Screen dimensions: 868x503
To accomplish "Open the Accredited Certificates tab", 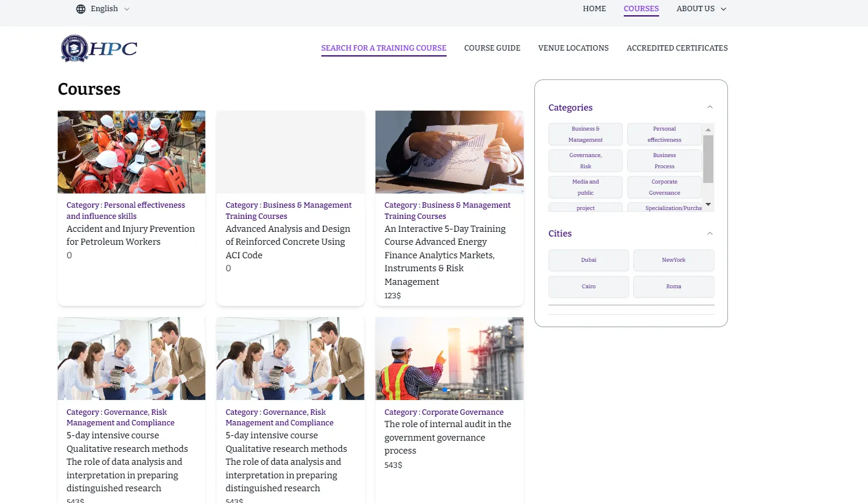I will coord(677,48).
